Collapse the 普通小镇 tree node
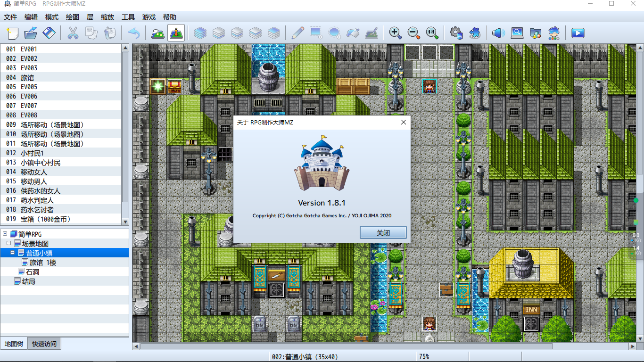 point(13,253)
